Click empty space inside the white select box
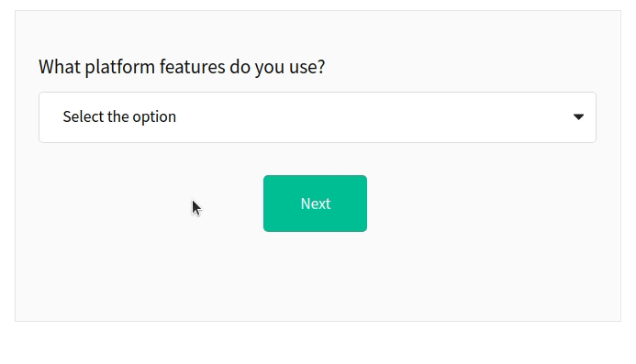 pos(365,117)
